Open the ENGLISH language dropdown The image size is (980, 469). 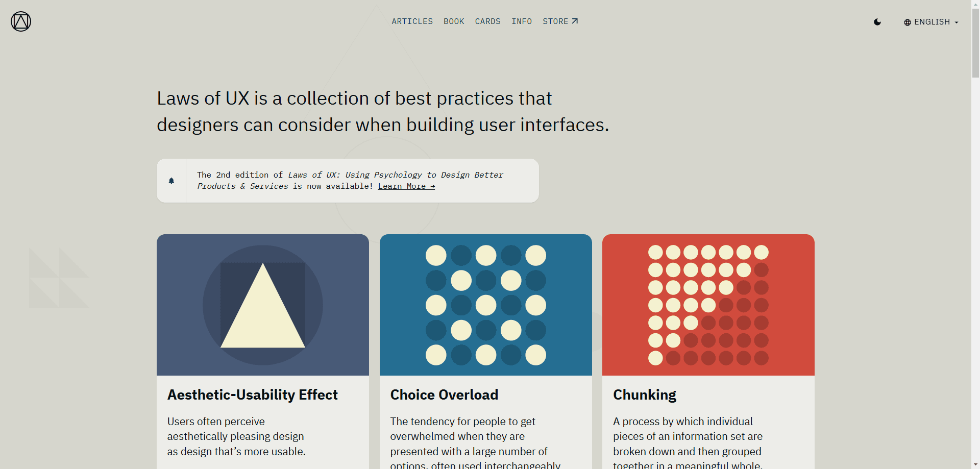point(931,22)
